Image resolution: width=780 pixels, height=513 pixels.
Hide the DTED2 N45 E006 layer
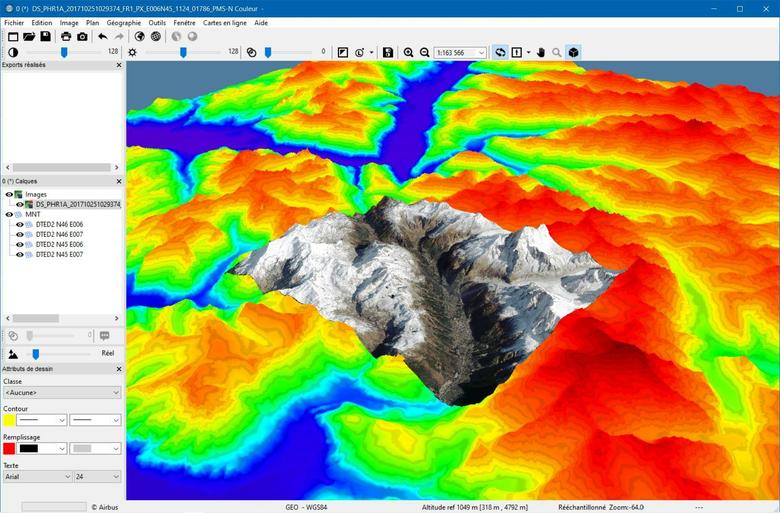[x=20, y=244]
